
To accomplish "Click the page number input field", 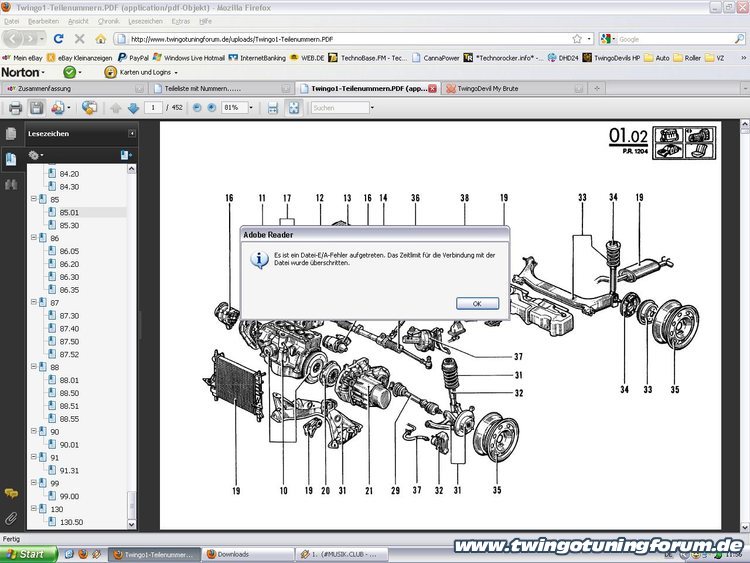I will click(x=153, y=107).
